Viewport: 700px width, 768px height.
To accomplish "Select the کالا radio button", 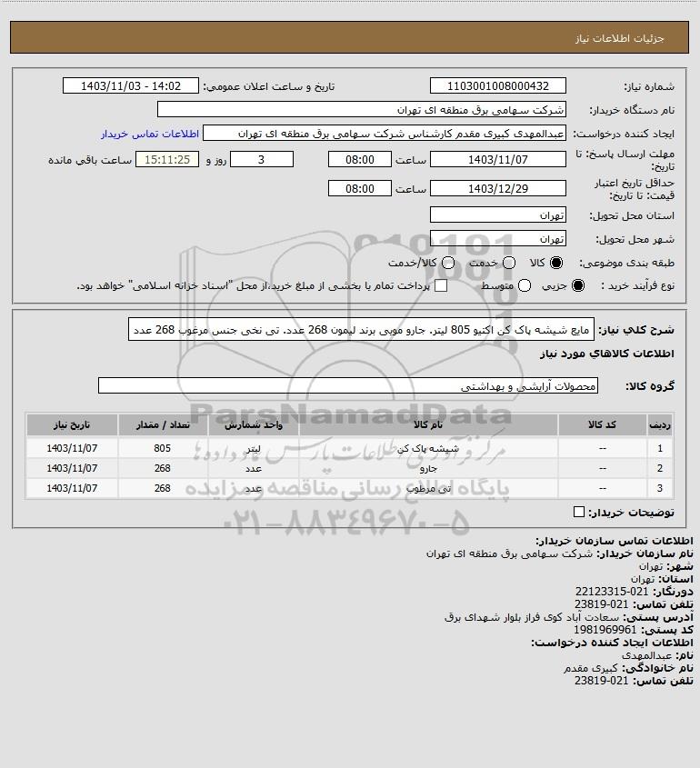I will tap(556, 263).
